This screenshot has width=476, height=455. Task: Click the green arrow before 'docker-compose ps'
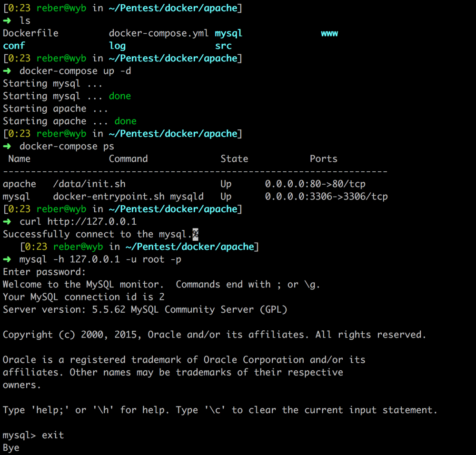(x=7, y=146)
